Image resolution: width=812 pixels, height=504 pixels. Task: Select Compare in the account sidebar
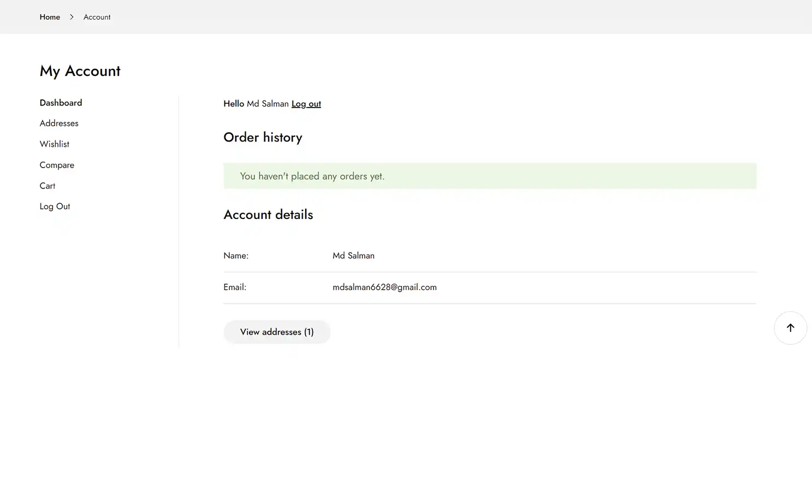click(x=57, y=164)
